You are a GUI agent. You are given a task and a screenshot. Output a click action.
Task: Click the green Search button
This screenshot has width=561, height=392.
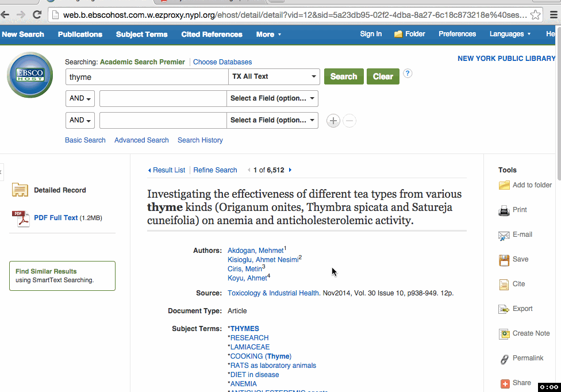click(344, 76)
